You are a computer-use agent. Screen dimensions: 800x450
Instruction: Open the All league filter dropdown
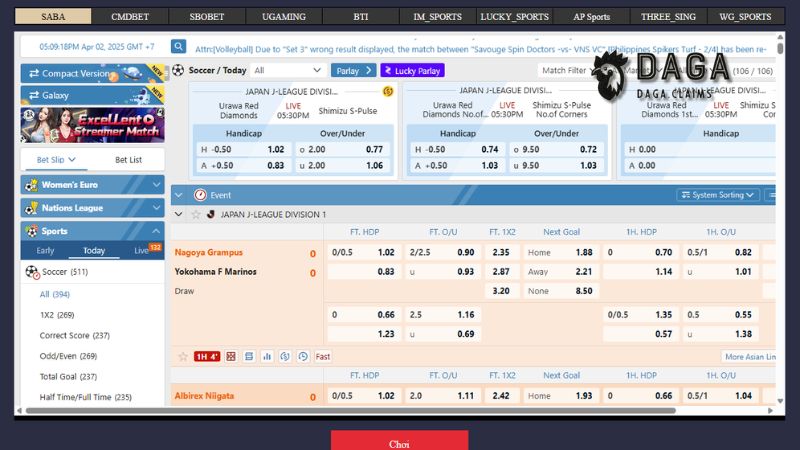pyautogui.click(x=288, y=71)
